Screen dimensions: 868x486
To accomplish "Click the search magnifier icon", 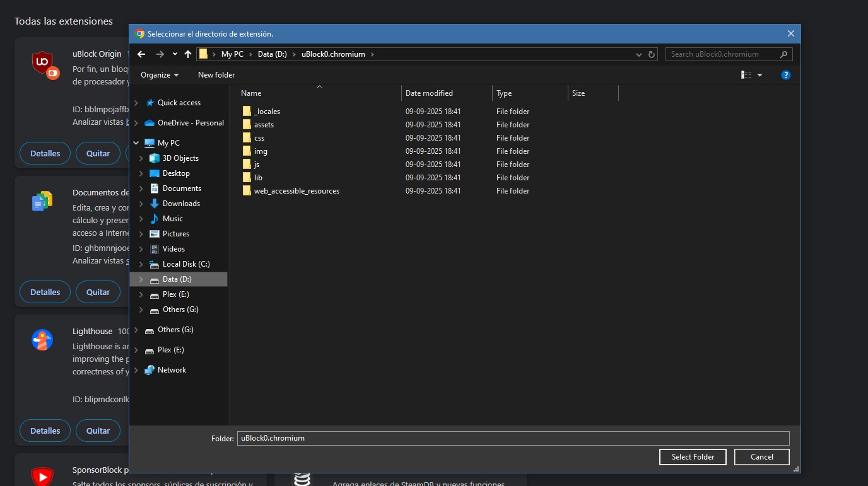I will (783, 54).
